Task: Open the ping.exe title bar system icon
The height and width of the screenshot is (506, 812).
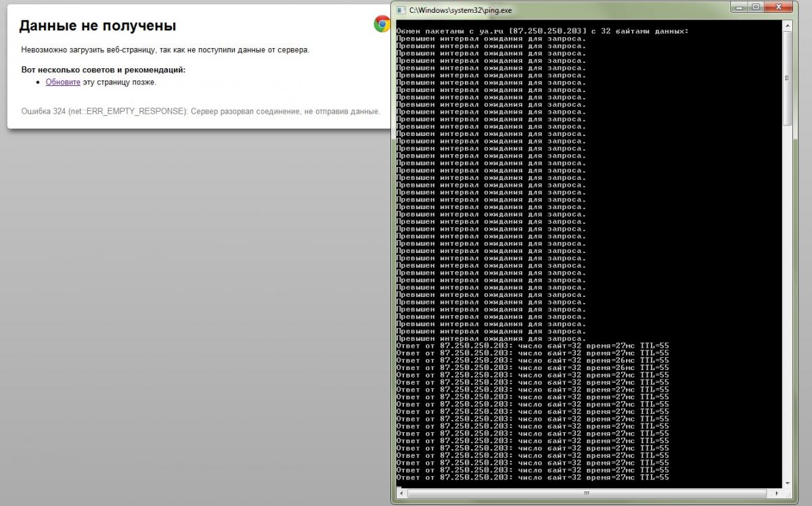Action: 401,9
